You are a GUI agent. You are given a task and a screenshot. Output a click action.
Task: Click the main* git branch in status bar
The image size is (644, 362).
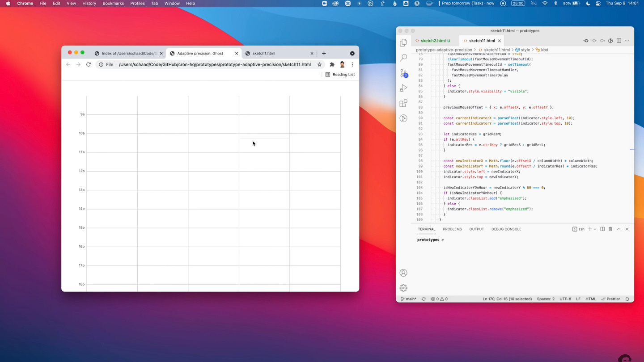tap(408, 299)
